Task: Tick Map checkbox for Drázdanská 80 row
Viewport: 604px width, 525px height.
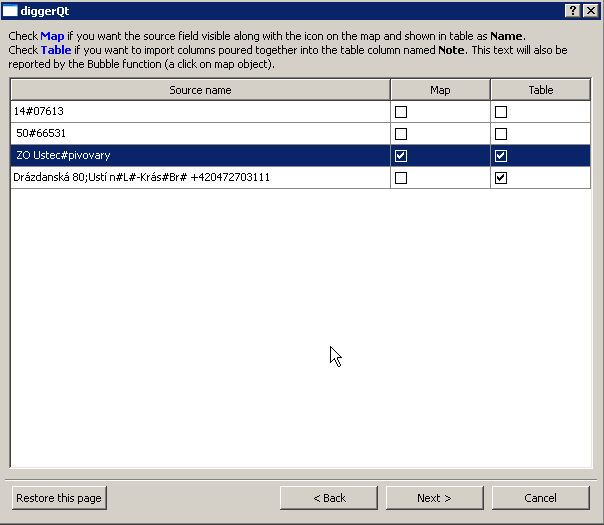Action: pyautogui.click(x=401, y=178)
